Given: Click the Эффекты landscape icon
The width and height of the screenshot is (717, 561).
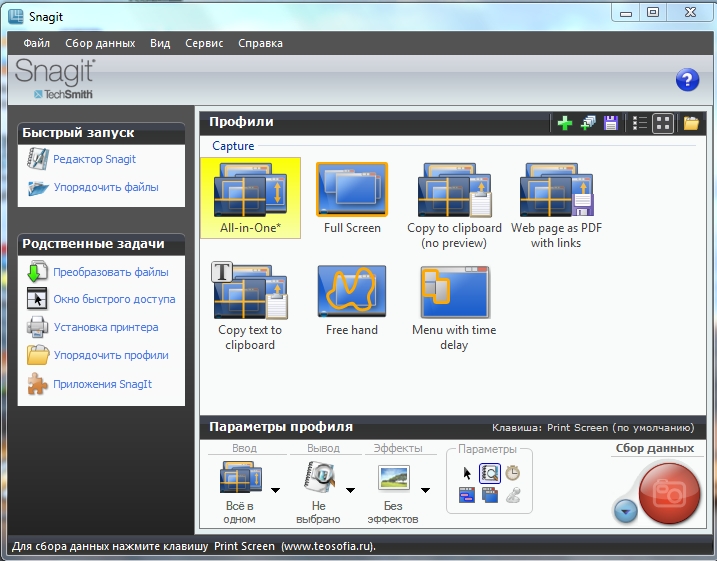Looking at the screenshot, I should (394, 477).
